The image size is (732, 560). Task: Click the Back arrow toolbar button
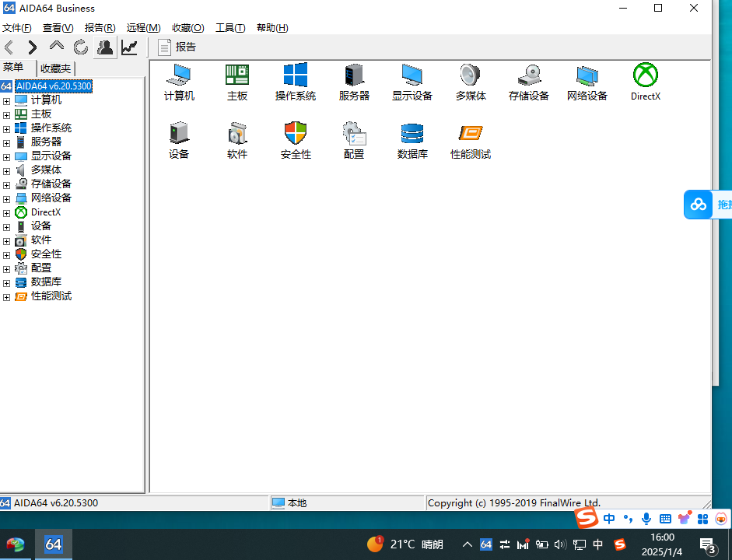[x=9, y=47]
